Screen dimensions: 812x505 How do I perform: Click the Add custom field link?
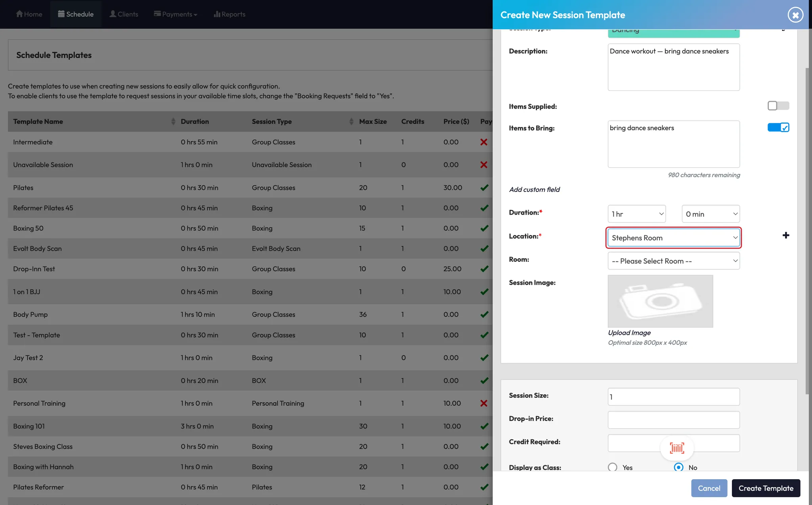click(x=534, y=190)
